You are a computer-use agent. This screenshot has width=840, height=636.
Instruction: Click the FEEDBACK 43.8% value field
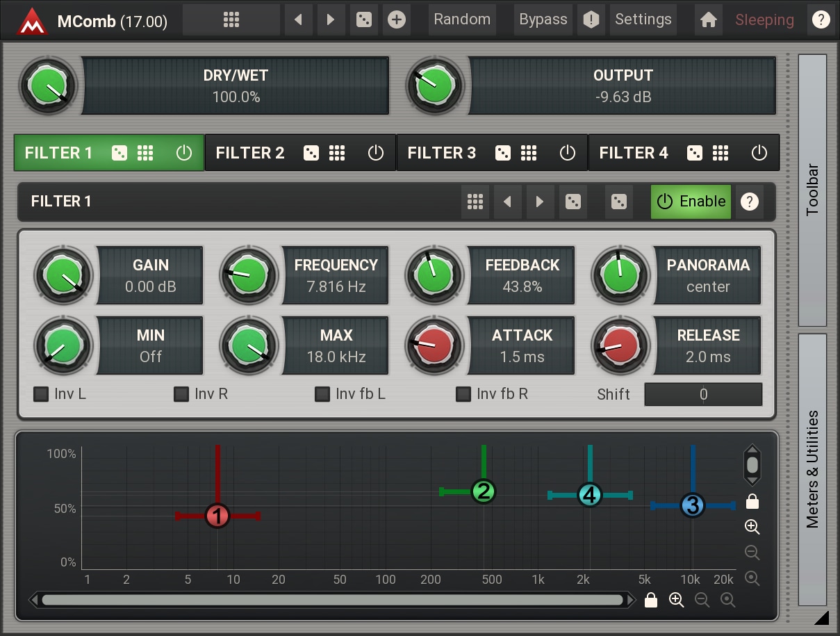point(522,275)
